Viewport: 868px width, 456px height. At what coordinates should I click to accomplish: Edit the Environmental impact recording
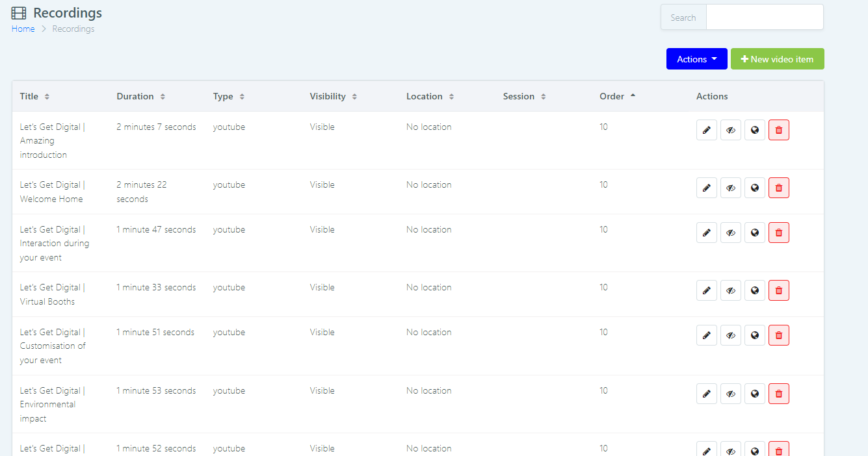[707, 394]
